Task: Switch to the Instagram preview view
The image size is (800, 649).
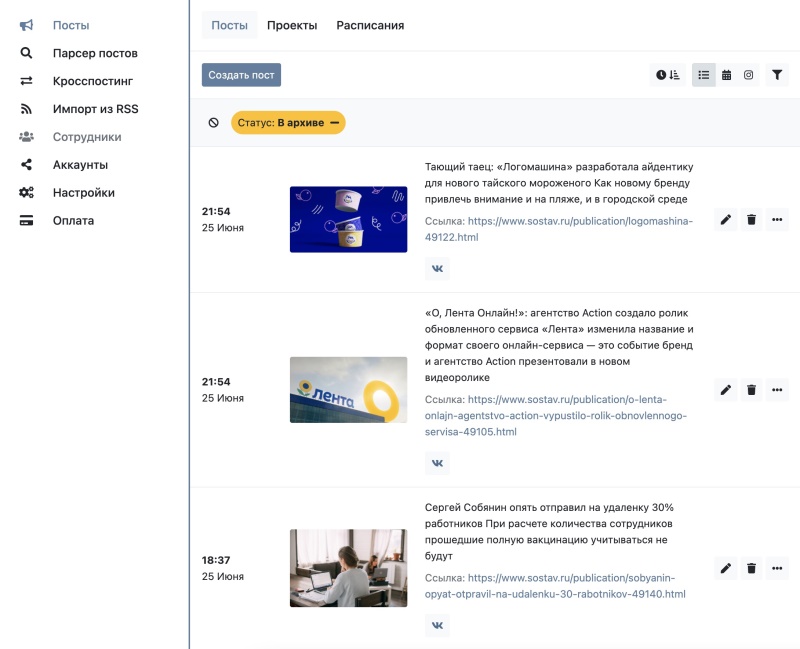Action: 748,74
